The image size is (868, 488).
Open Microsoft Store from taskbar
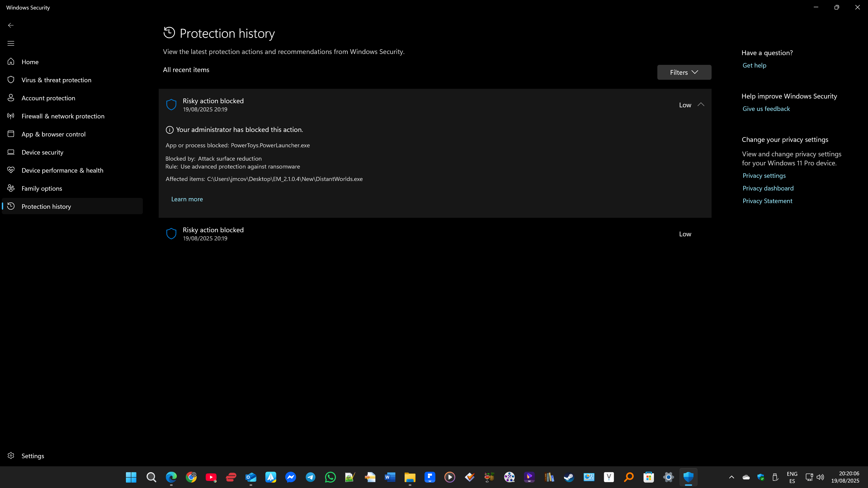[649, 477]
